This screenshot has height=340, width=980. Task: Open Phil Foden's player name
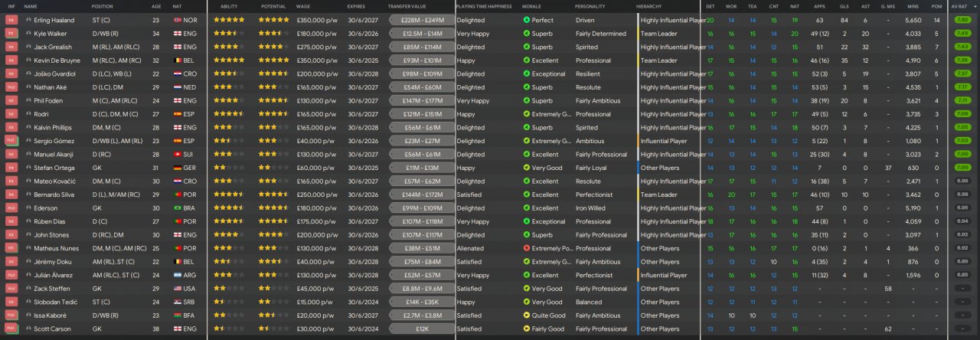tap(49, 100)
